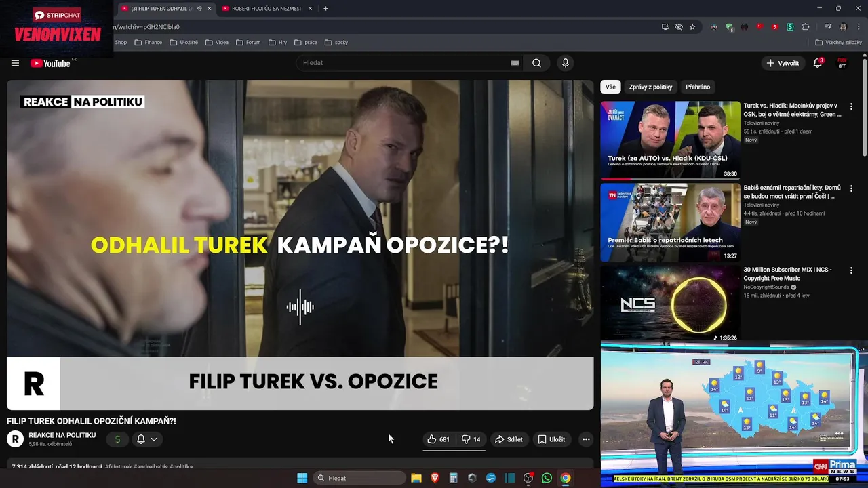Image resolution: width=868 pixels, height=488 pixels.
Task: Open the account avatar menu
Action: [842, 63]
